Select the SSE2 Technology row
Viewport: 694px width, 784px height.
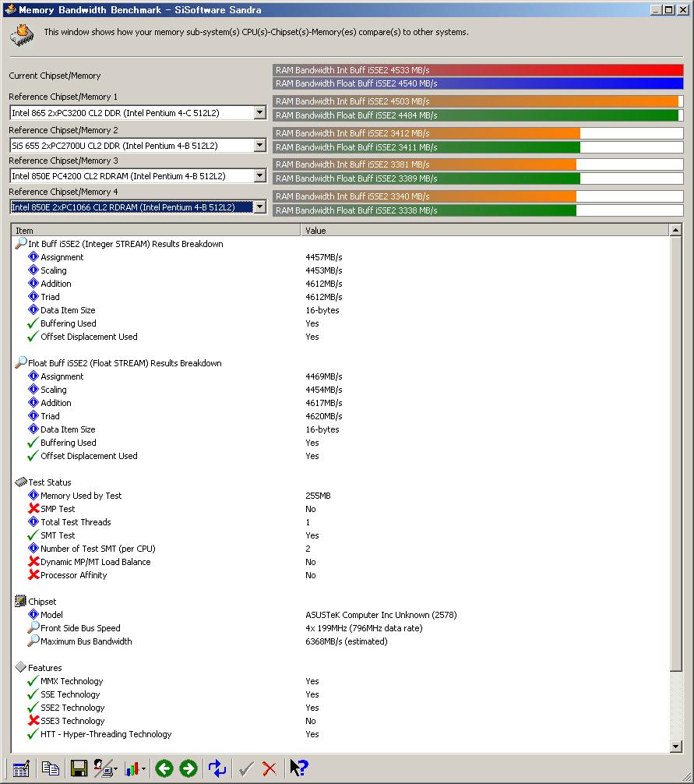point(340,708)
